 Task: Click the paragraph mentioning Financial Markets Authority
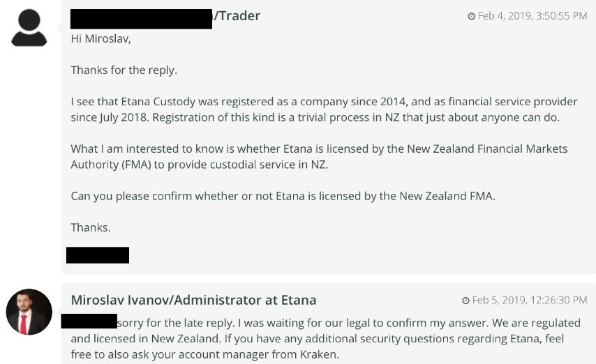click(x=319, y=157)
